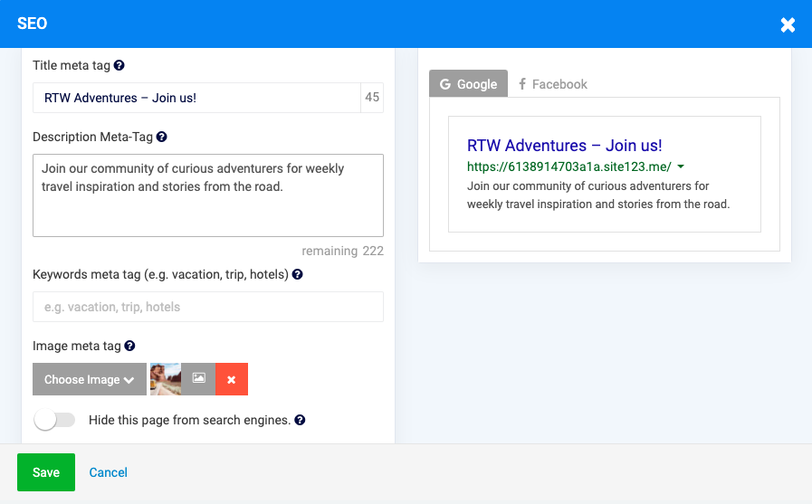The image size is (812, 504).
Task: Click the Google preview description text
Action: click(x=598, y=195)
